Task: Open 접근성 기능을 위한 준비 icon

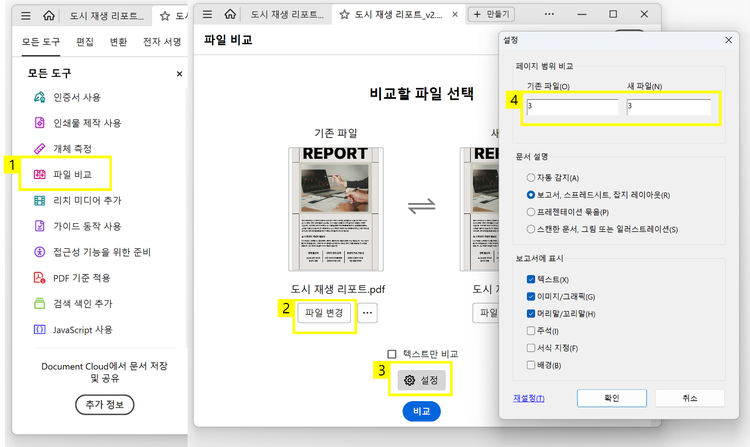Action: [x=40, y=251]
